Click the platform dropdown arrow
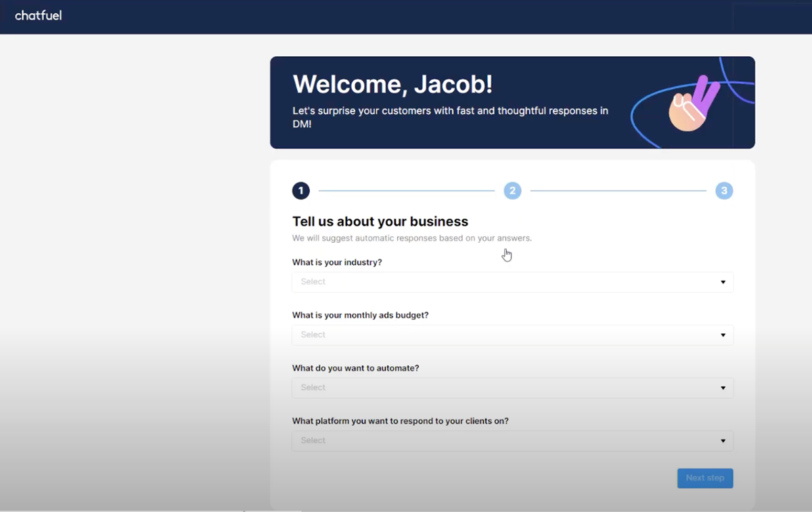 [x=723, y=440]
